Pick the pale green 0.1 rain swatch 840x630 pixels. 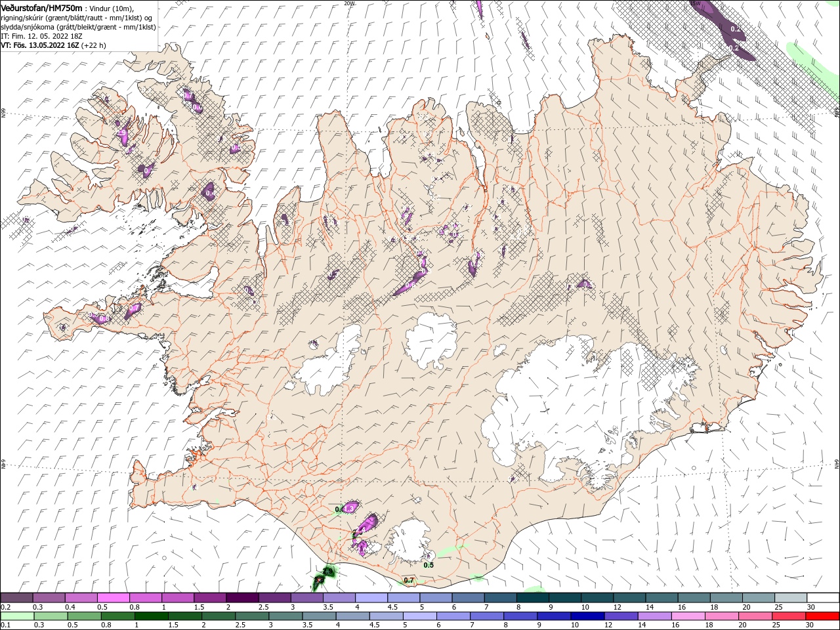17,616
